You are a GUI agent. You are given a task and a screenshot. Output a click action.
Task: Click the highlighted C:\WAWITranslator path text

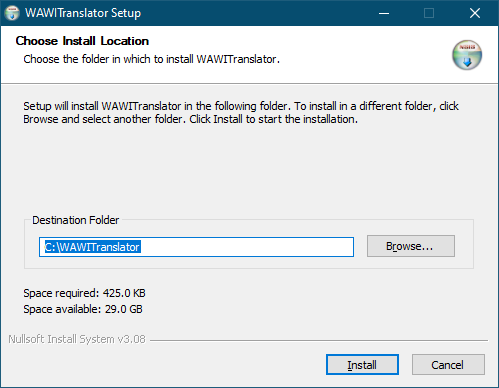pos(93,247)
